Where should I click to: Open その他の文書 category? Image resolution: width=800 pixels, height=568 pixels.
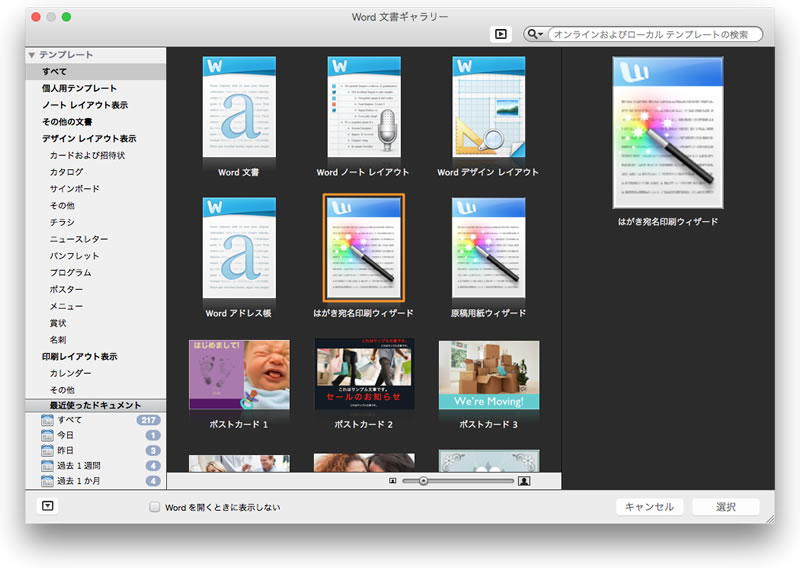pyautogui.click(x=67, y=122)
